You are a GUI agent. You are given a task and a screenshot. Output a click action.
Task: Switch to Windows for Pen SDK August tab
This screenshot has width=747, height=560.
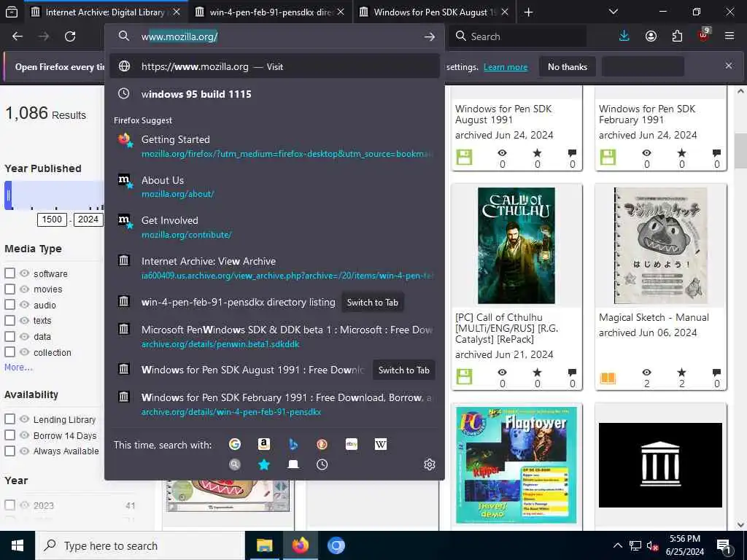[433, 12]
